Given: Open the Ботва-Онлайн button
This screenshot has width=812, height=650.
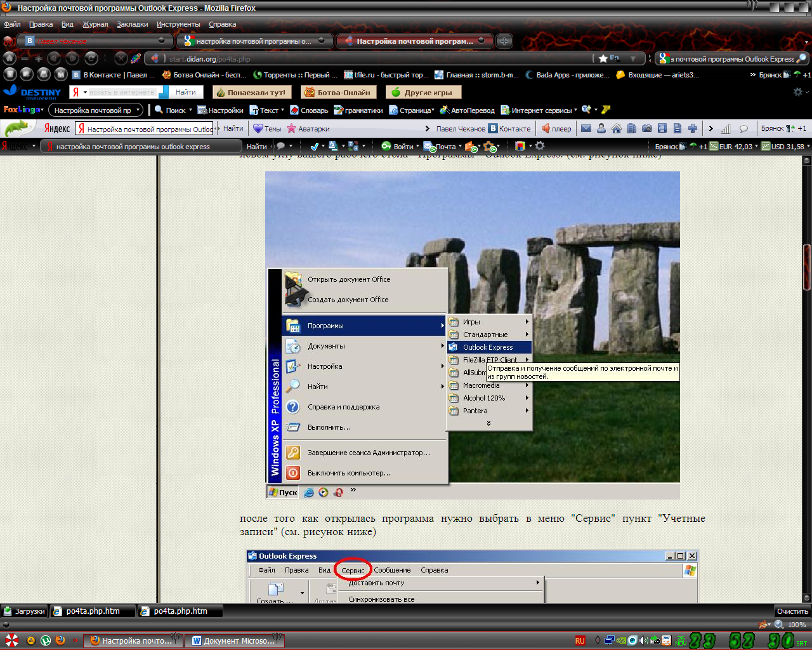Looking at the screenshot, I should point(339,92).
